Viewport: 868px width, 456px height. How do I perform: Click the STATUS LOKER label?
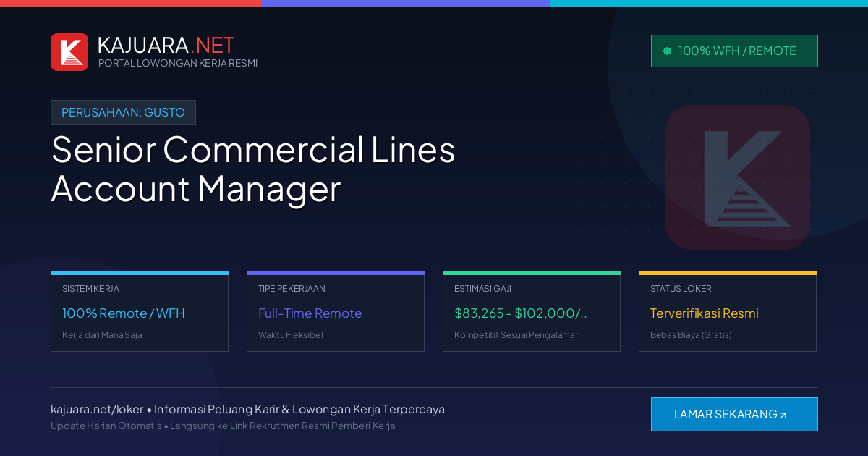tap(681, 288)
